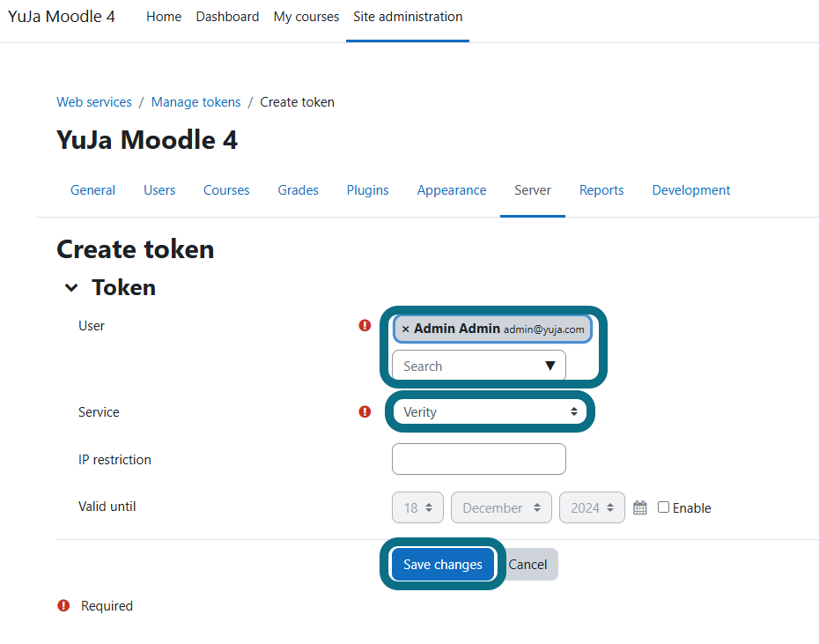
Task: Switch to the Courses tab
Action: [226, 190]
